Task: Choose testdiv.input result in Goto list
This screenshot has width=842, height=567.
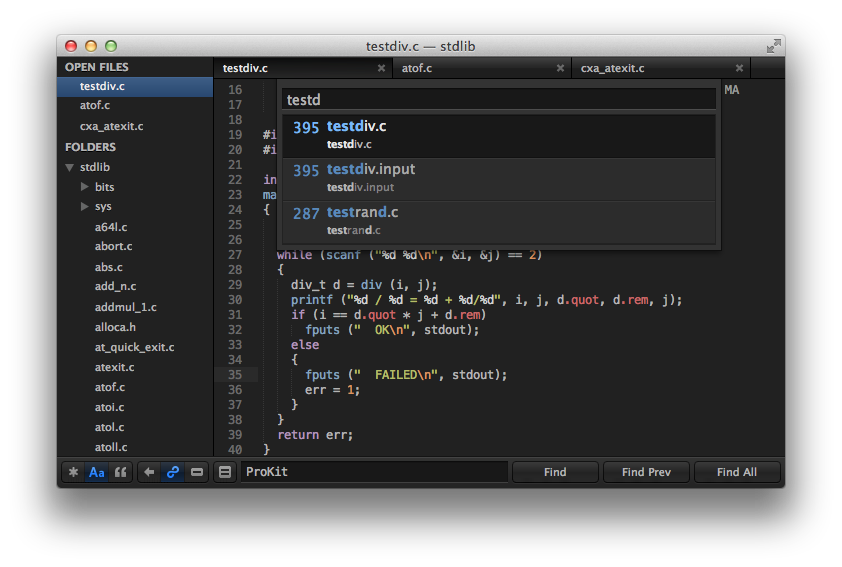Action: coord(499,179)
